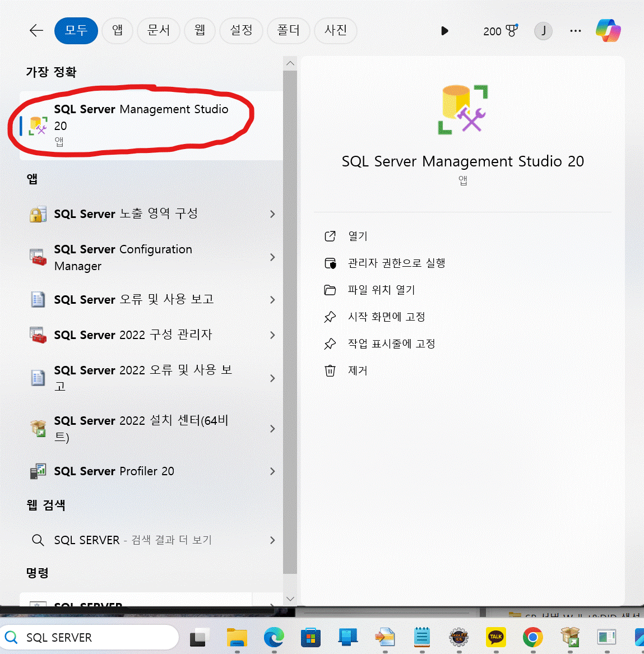This screenshot has width=644, height=654.
Task: Switch to the 폴더 filter tab
Action: click(288, 30)
